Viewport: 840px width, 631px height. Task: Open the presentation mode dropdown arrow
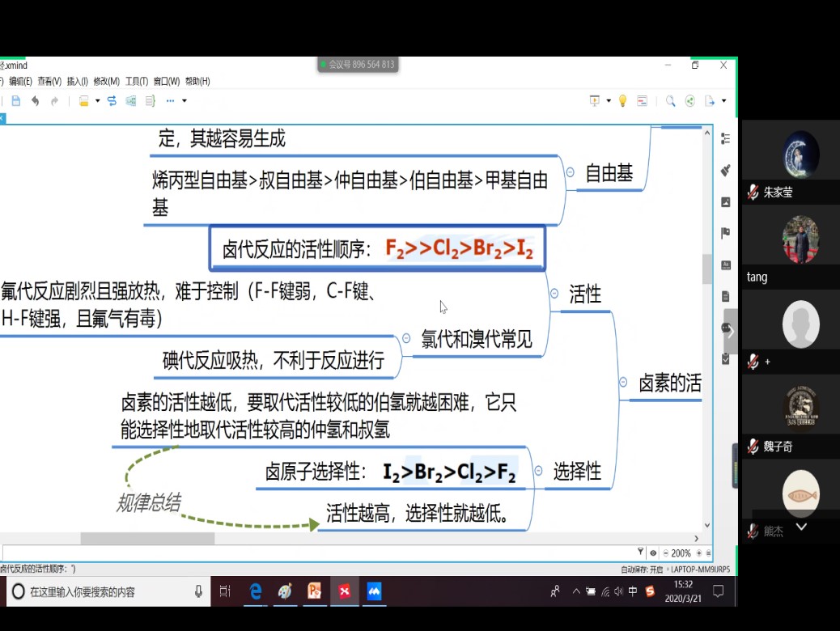(608, 101)
